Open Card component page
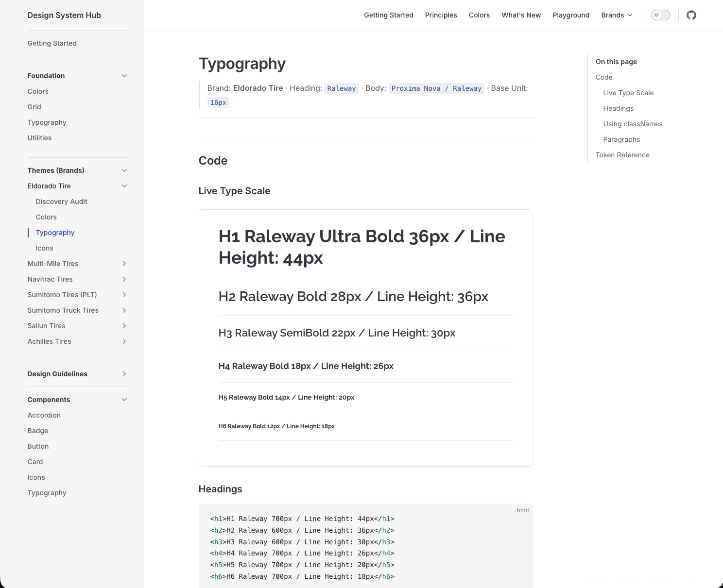 pos(35,462)
